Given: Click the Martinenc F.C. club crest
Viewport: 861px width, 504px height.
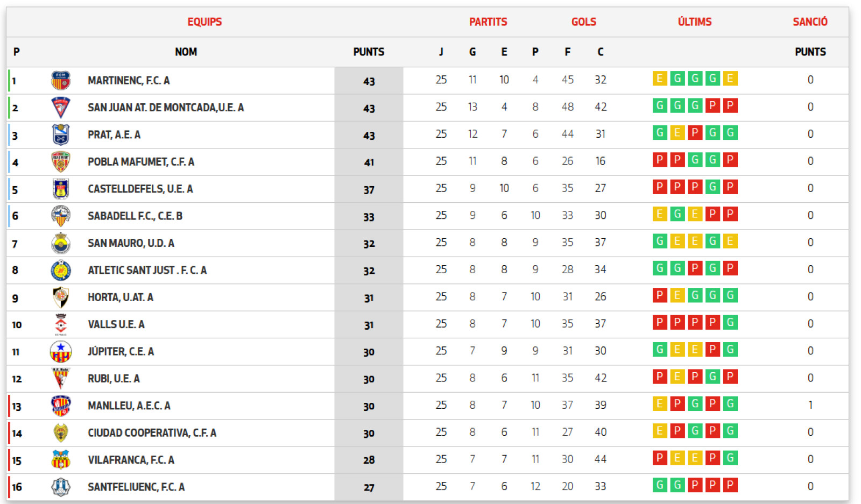Looking at the screenshot, I should (x=61, y=81).
